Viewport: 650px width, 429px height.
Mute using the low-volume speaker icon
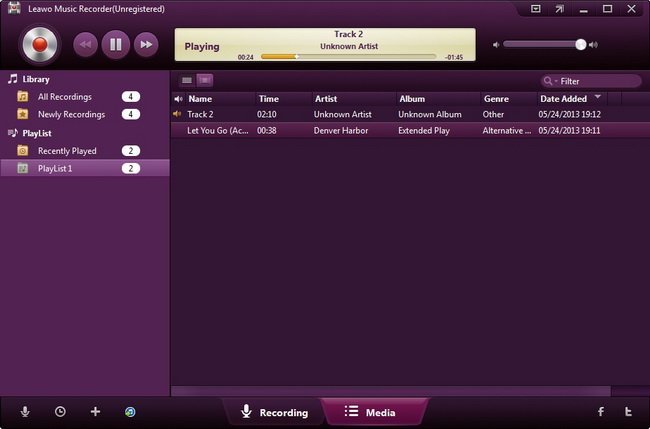point(496,45)
